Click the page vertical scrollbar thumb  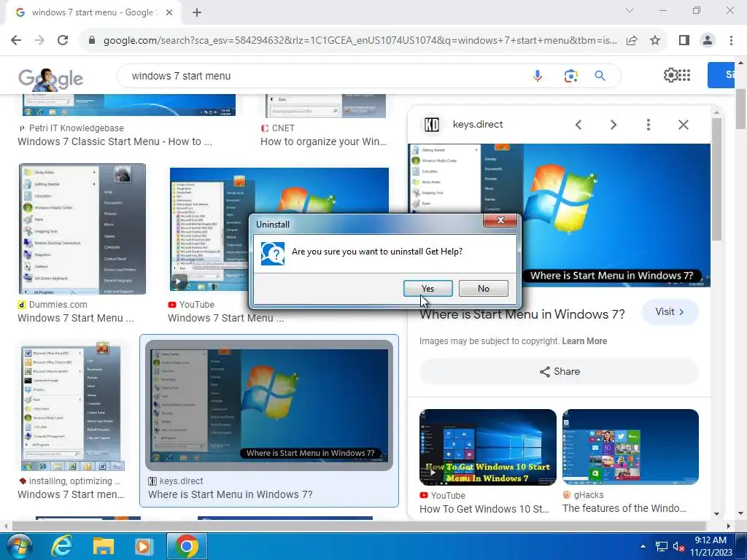pos(741,109)
